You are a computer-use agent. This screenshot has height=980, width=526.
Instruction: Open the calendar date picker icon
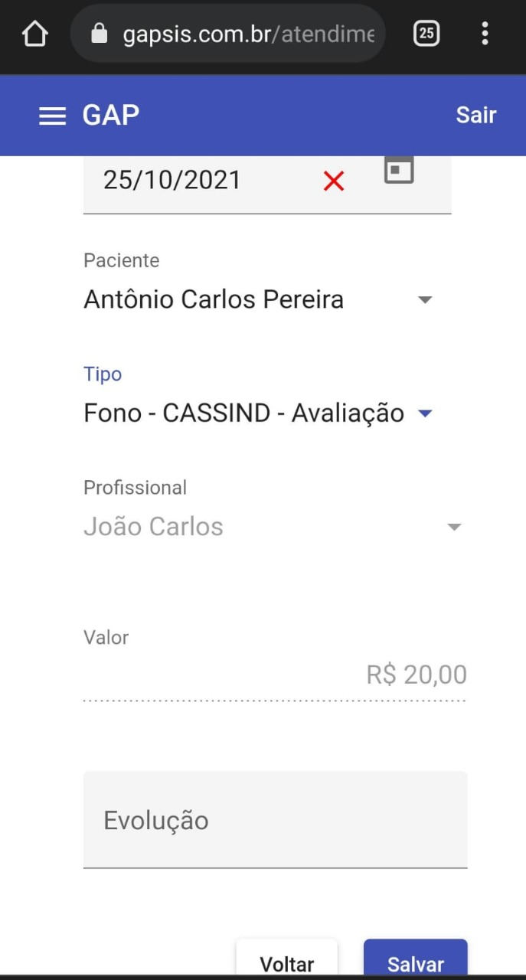point(398,170)
